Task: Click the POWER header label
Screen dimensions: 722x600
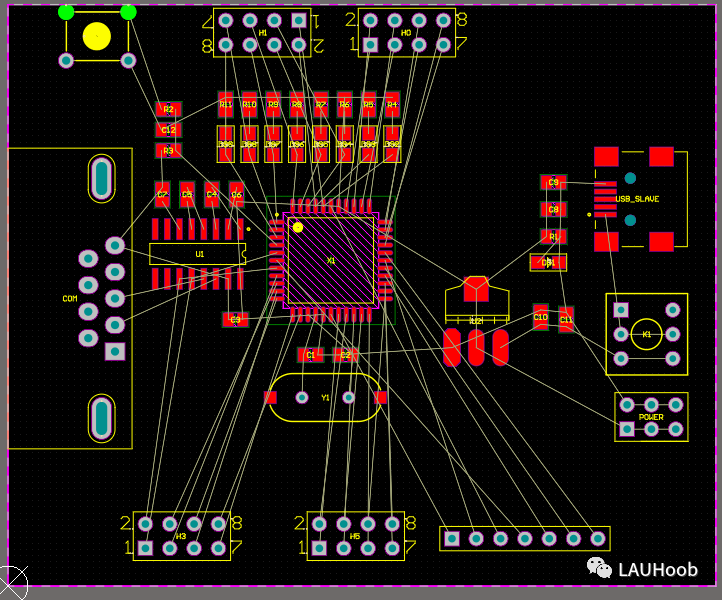Action: point(651,417)
